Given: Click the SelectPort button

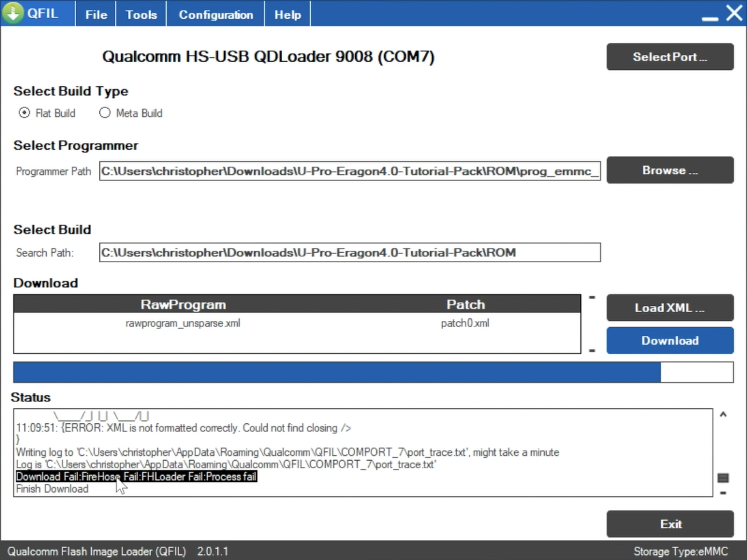Looking at the screenshot, I should click(x=670, y=57).
